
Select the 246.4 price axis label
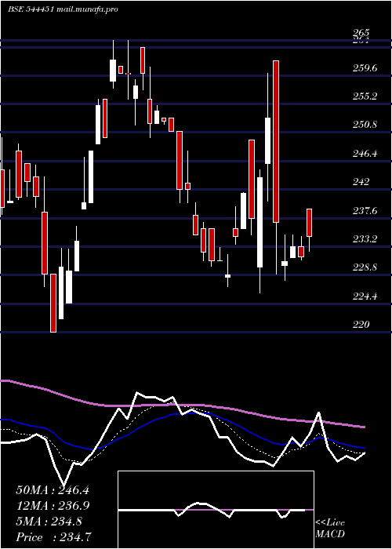point(365,154)
